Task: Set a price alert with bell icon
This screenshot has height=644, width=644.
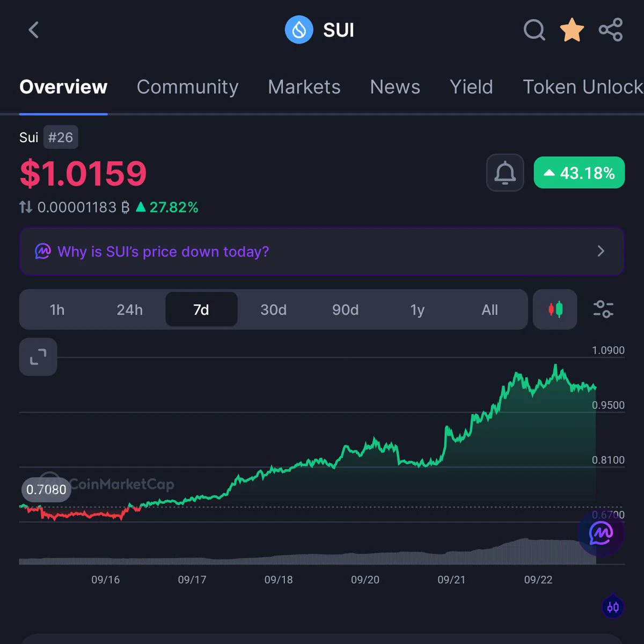Action: (505, 173)
